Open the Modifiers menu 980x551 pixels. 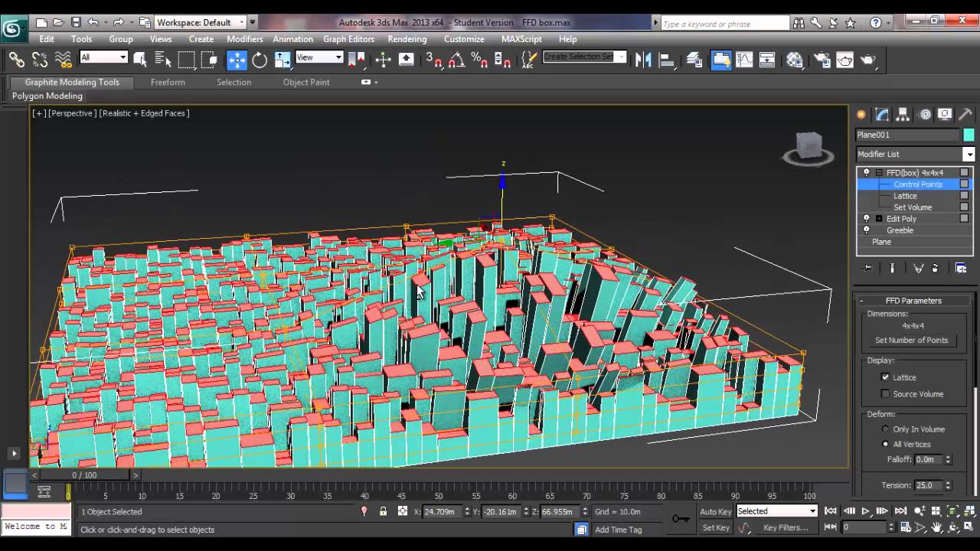coord(245,39)
